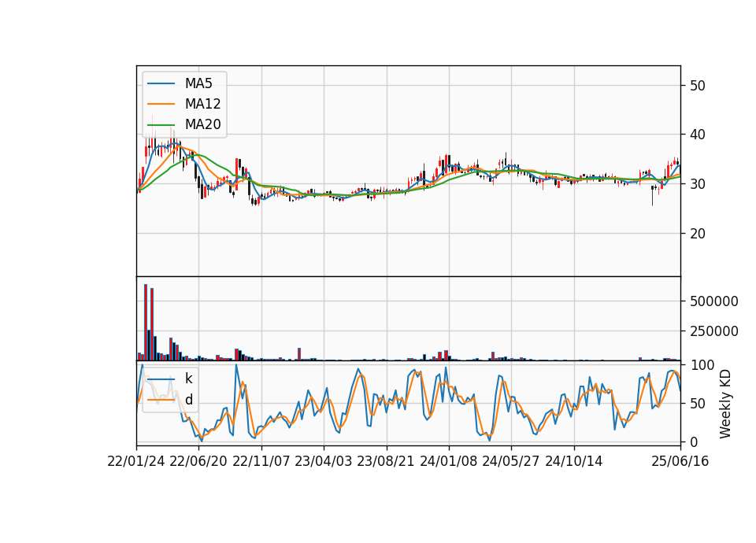
Task: Click the price axis value 50
Action: pos(698,86)
